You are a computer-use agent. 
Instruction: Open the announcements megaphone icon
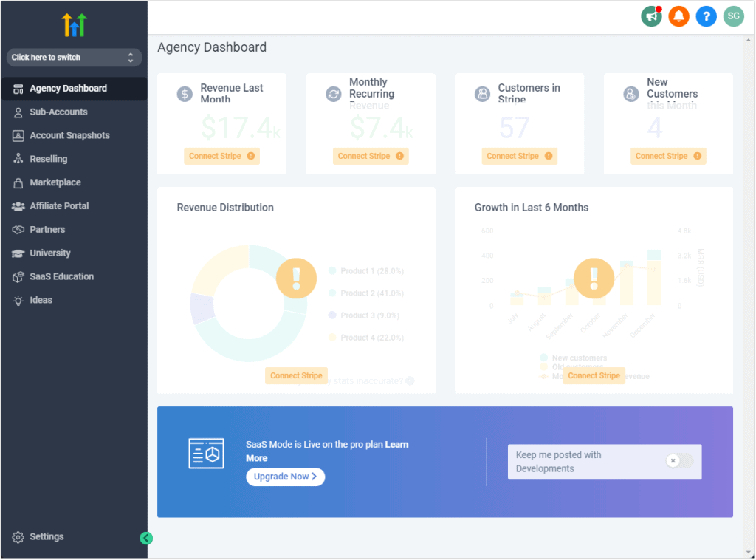point(651,16)
